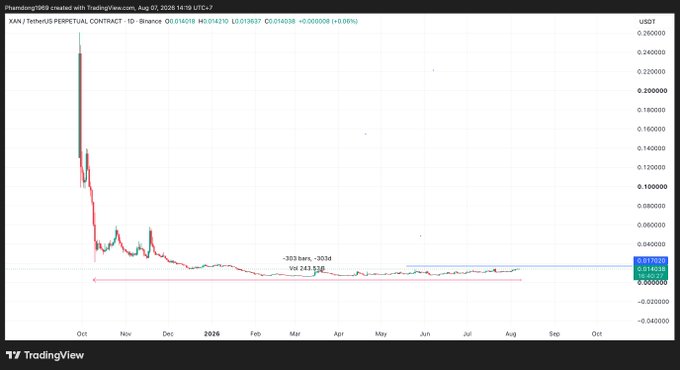Image resolution: width=680 pixels, height=370 pixels.
Task: Click the 16:40:27 bar countdown timer
Action: click(x=651, y=276)
